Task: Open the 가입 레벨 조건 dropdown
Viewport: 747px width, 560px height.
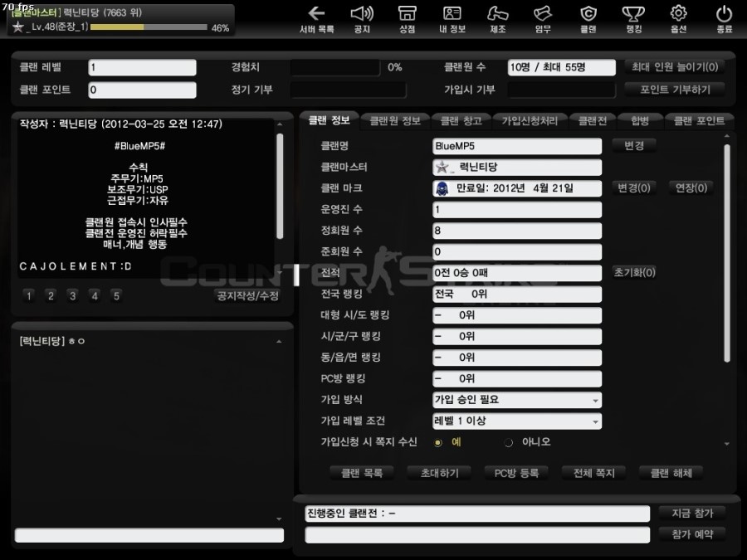Action: click(517, 421)
